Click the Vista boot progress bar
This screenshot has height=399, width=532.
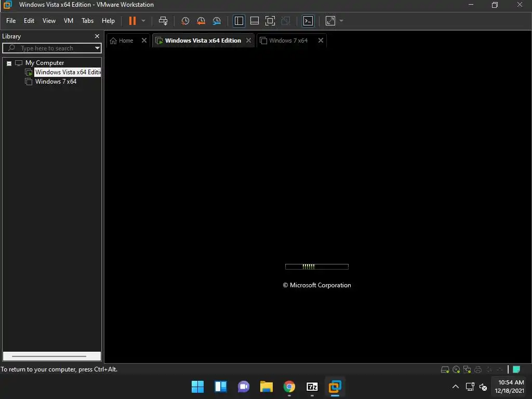pyautogui.click(x=317, y=267)
